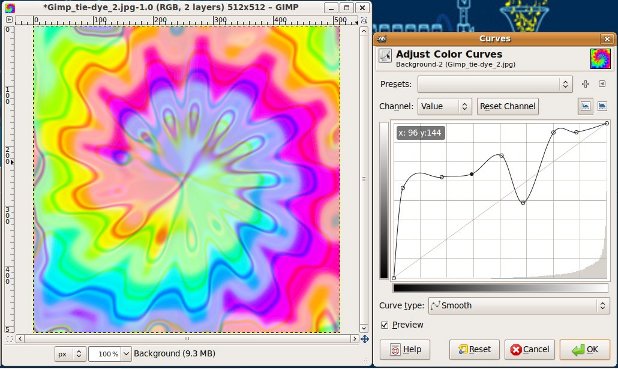This screenshot has height=369, width=618.
Task: Click the GIMP Wilber icon in image title bar
Action: click(10, 7)
